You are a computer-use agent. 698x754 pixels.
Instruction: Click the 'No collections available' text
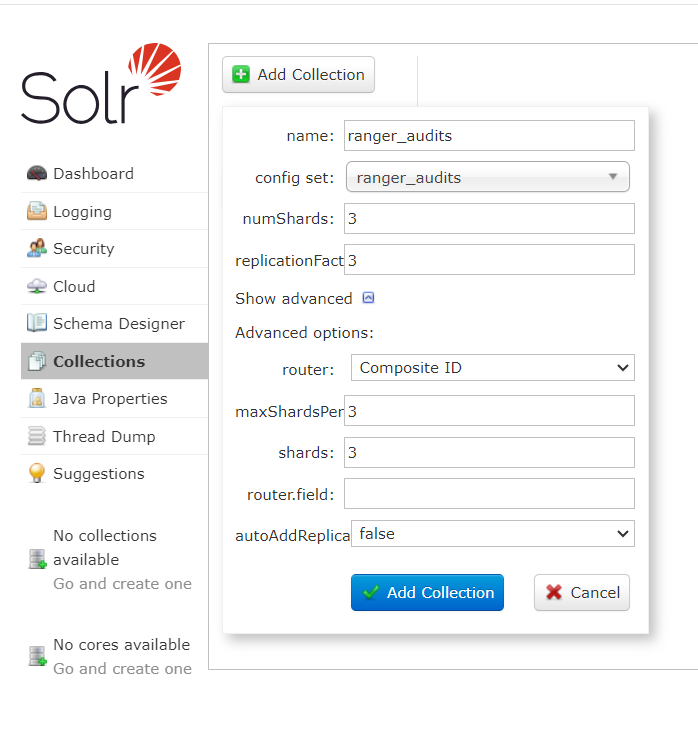[105, 547]
